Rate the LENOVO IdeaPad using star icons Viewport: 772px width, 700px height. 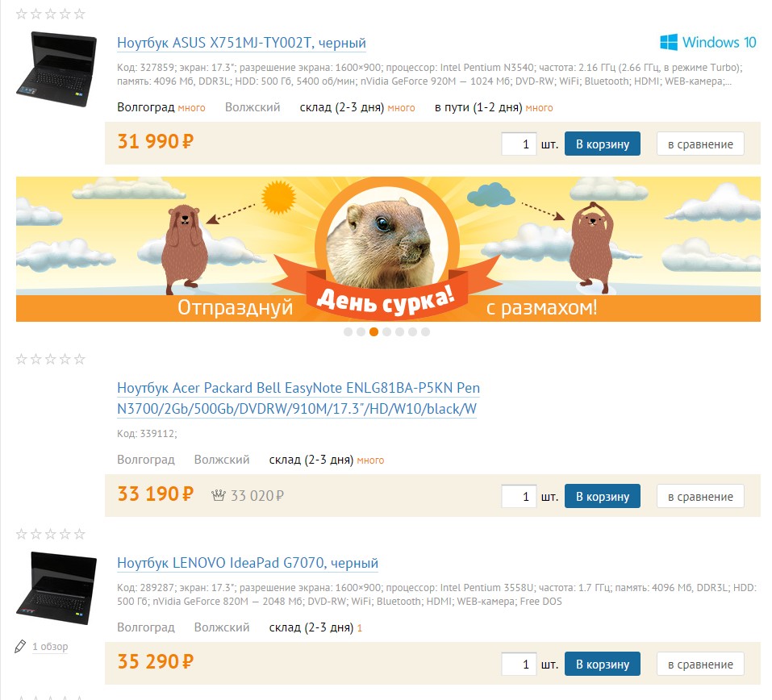click(50, 534)
